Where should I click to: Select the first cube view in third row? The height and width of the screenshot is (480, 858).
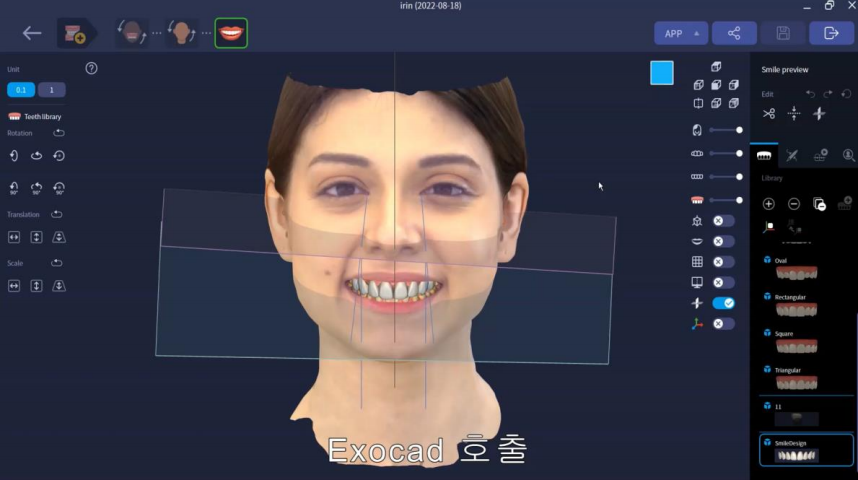click(698, 103)
